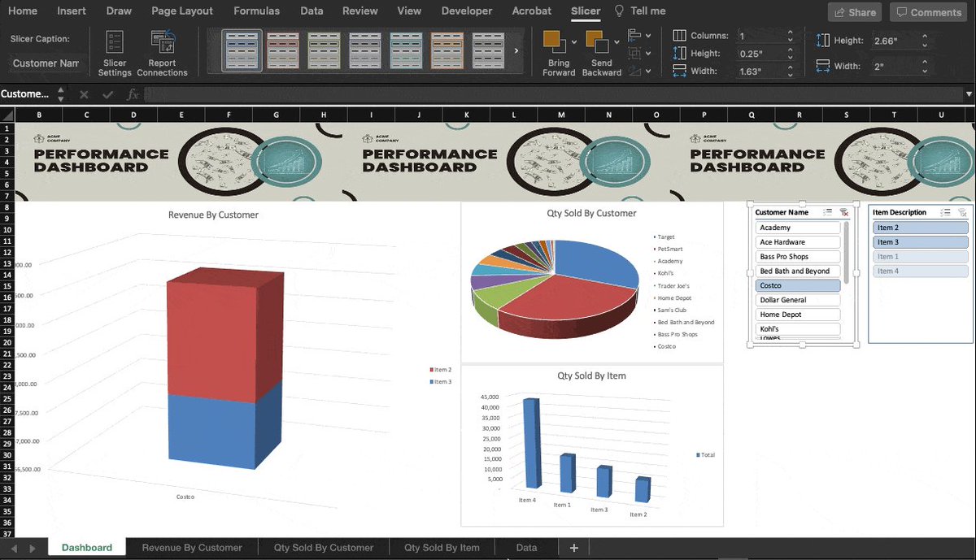Switch to Qty Sold By Item sheet

(442, 548)
